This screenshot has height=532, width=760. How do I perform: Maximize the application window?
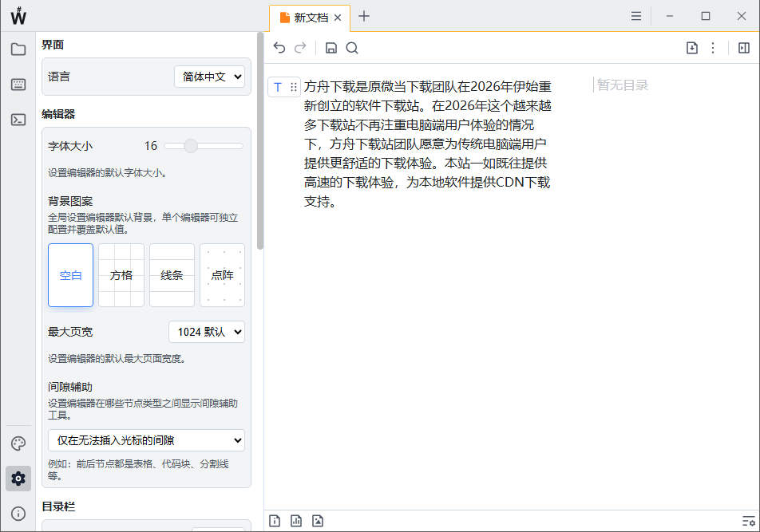(x=706, y=16)
